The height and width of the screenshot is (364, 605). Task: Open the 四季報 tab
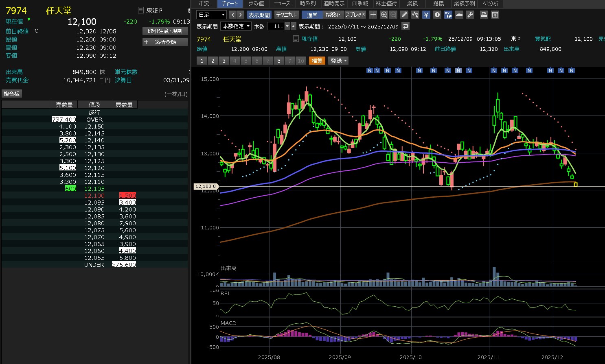click(x=360, y=3)
